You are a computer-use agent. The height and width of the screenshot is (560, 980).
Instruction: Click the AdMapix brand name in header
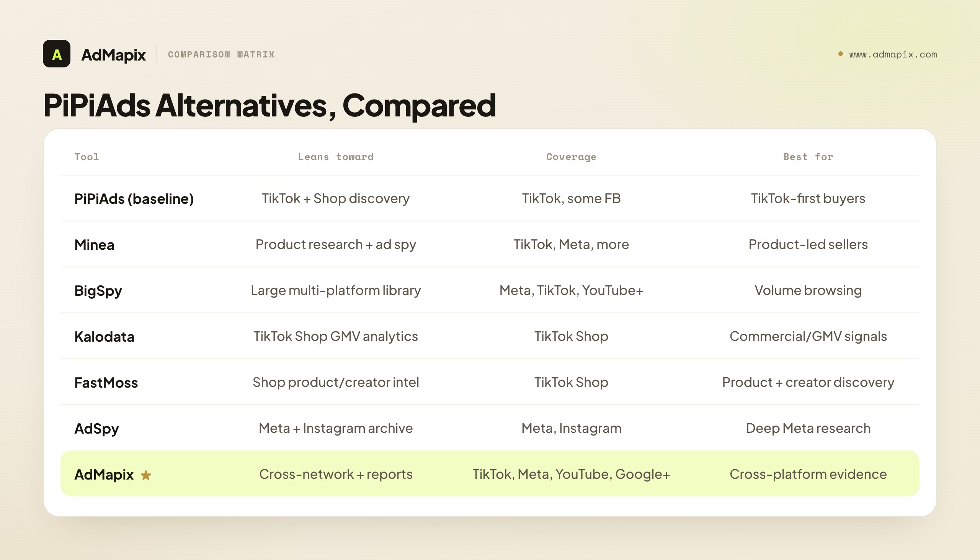pos(113,55)
